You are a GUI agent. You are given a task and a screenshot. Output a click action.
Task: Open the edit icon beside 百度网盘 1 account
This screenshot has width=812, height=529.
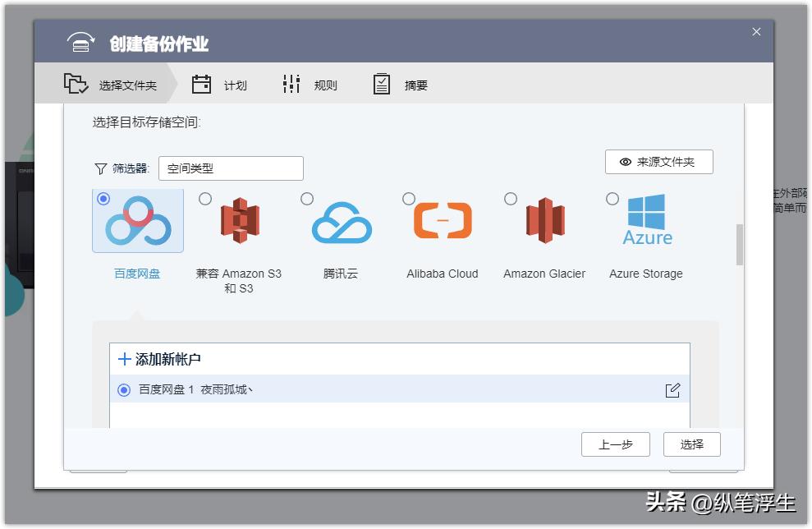click(672, 389)
